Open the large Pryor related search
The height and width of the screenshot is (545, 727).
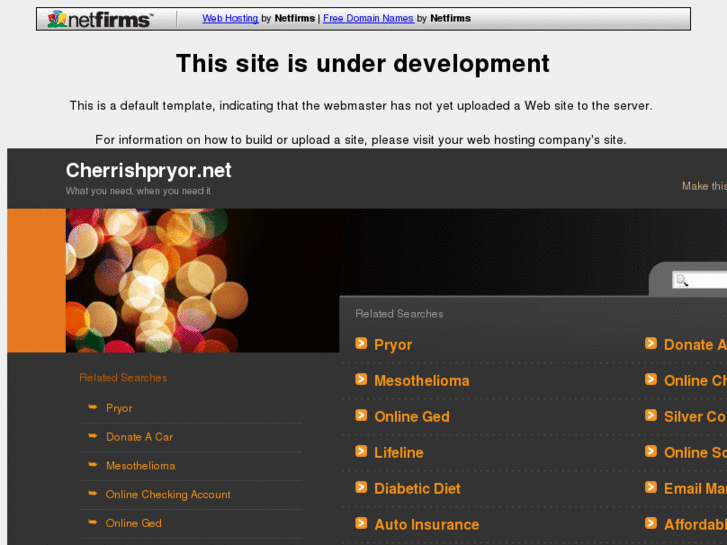click(x=393, y=345)
